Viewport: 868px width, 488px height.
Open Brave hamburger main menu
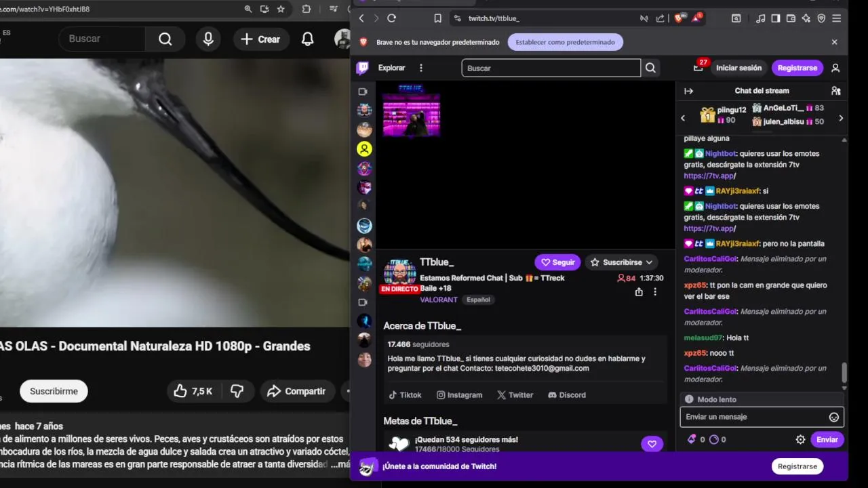(x=837, y=18)
